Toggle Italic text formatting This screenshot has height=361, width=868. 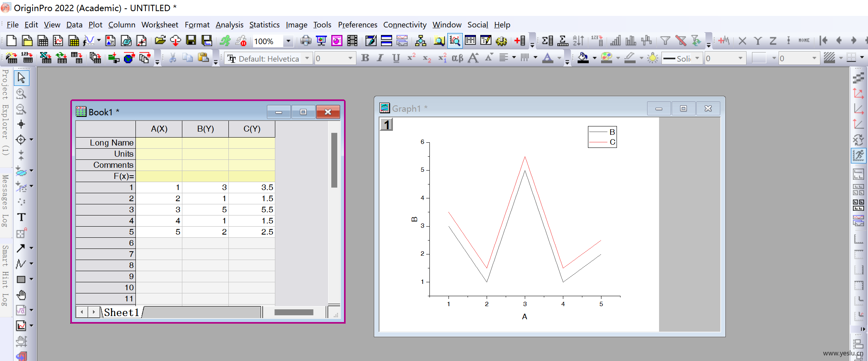click(380, 58)
